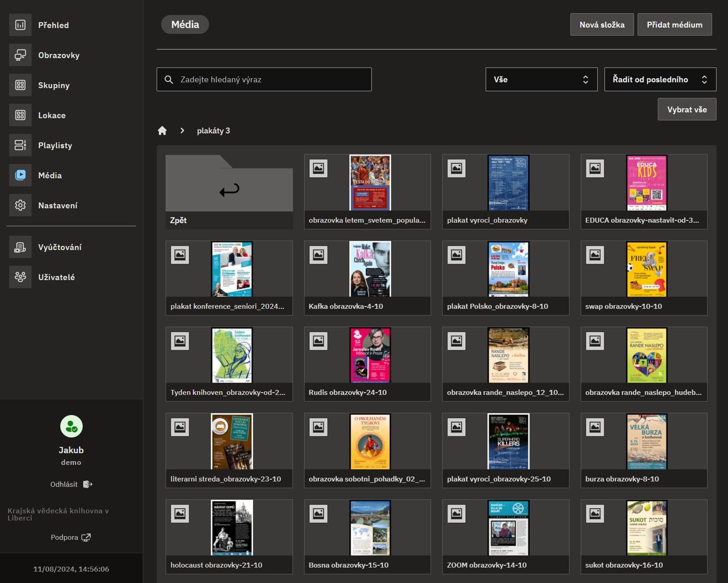Viewport: 728px width, 583px height.
Task: Create a folder with Nová složka
Action: 602,24
